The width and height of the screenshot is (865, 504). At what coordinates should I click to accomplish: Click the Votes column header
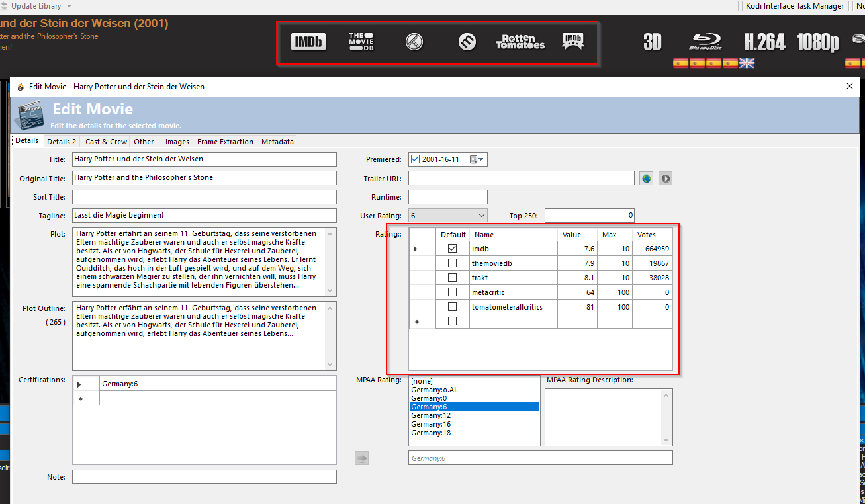(x=652, y=235)
